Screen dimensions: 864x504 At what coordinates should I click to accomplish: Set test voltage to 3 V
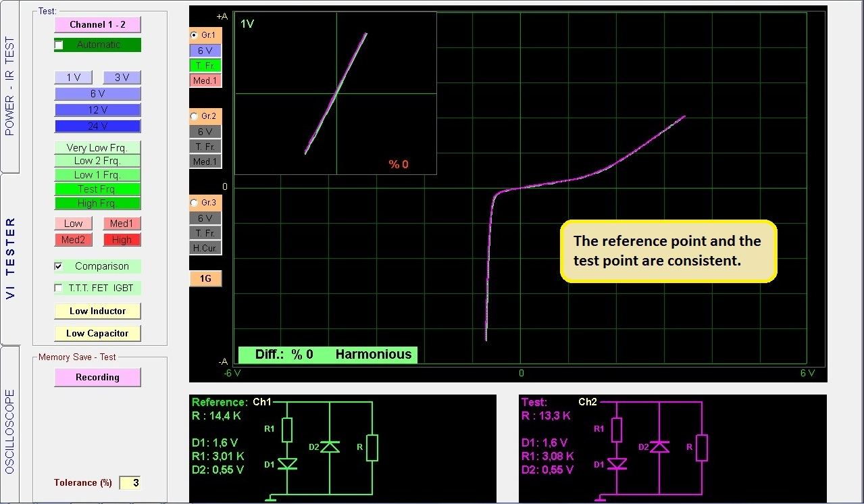(x=122, y=78)
